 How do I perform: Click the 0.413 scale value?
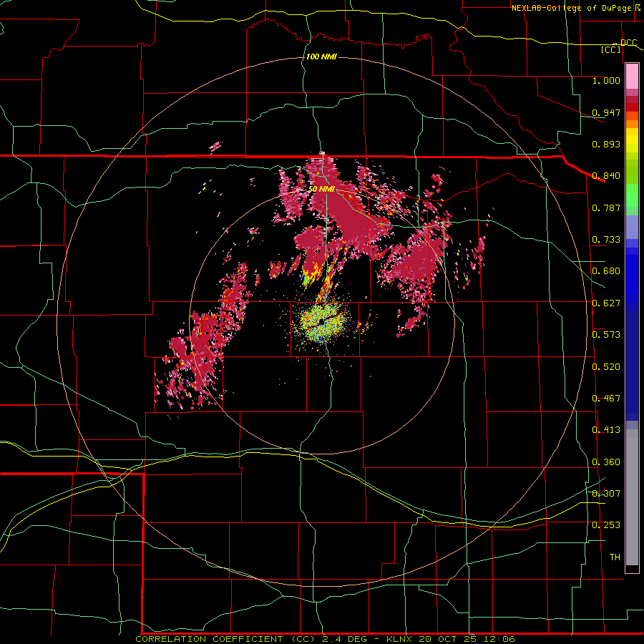[x=606, y=430]
